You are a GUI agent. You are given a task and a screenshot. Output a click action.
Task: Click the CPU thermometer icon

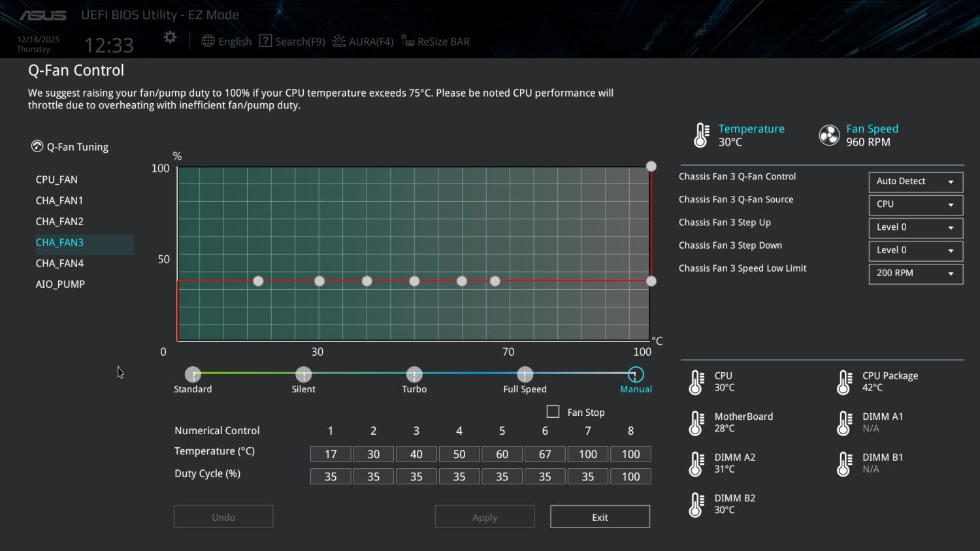(697, 382)
